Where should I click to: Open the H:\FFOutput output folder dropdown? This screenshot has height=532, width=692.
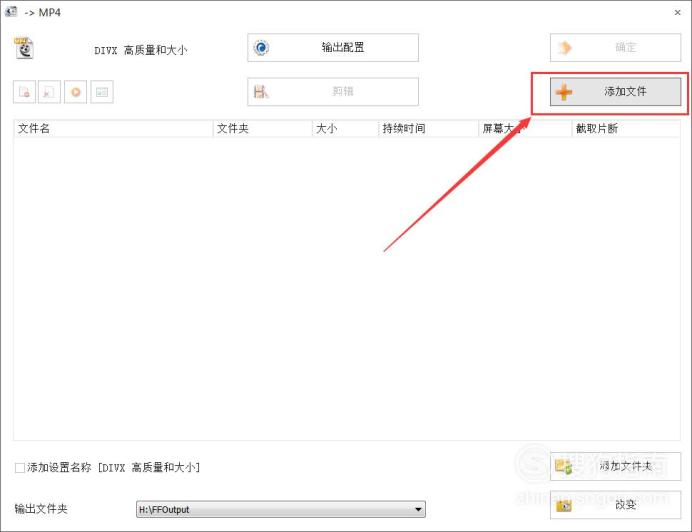point(281,509)
